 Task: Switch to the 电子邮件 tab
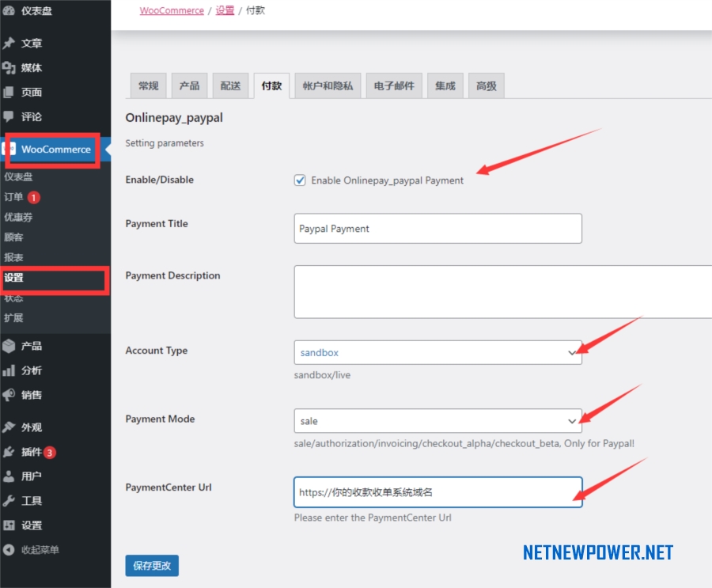point(394,85)
